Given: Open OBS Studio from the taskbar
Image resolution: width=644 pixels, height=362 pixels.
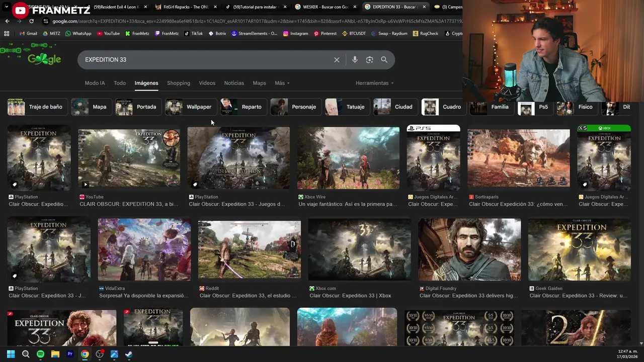Looking at the screenshot, I should tap(100, 354).
